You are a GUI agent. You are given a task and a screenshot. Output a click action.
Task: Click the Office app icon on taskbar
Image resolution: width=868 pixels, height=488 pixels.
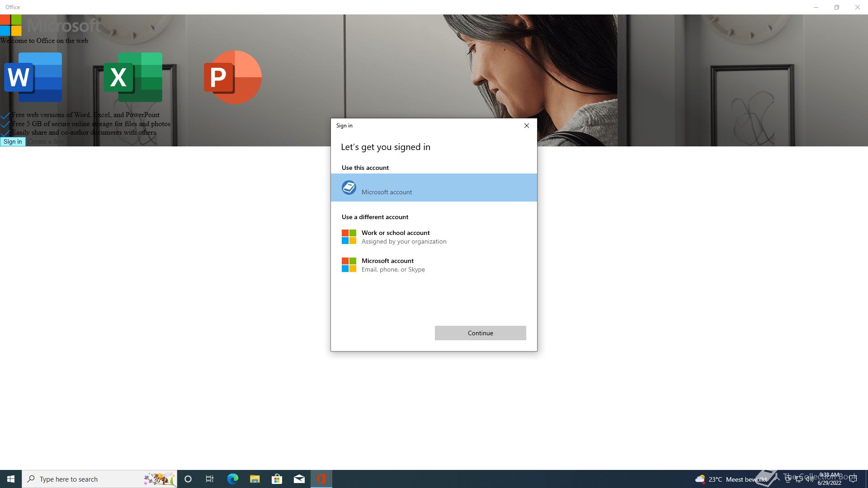pyautogui.click(x=321, y=479)
